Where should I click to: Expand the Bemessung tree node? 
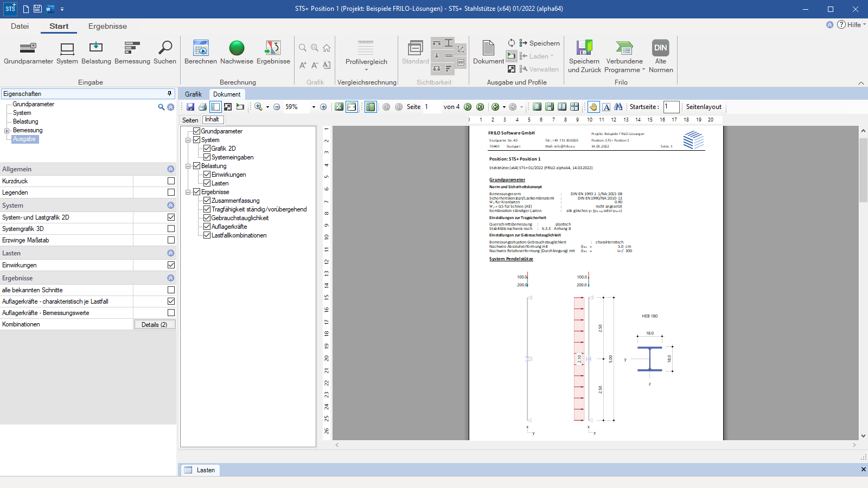[7, 131]
